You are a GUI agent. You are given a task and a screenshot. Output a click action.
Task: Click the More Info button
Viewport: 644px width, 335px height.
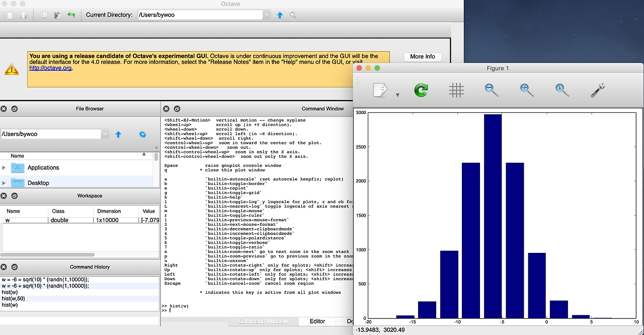point(422,56)
